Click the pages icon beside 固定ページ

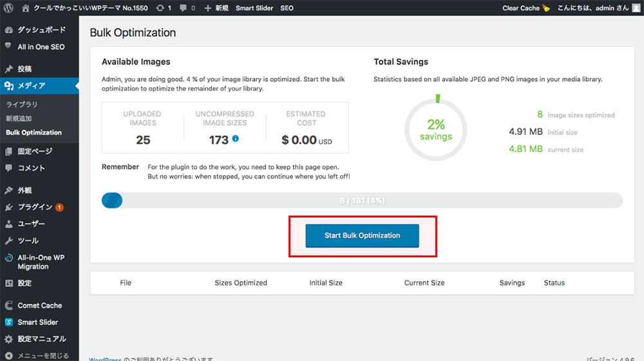[8, 151]
